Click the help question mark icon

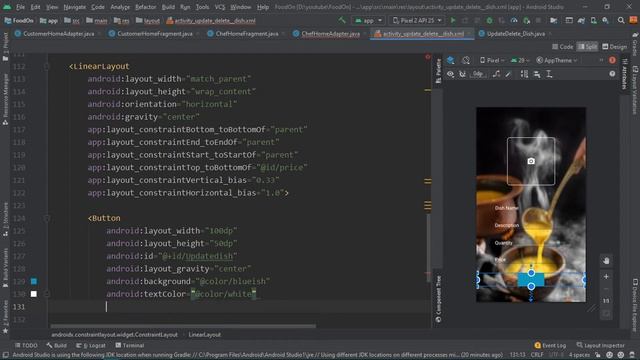click(x=612, y=74)
